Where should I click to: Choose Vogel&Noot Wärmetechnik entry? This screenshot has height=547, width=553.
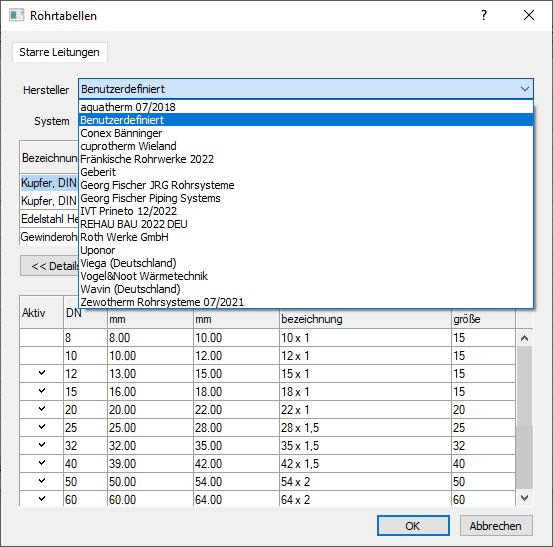point(306,276)
